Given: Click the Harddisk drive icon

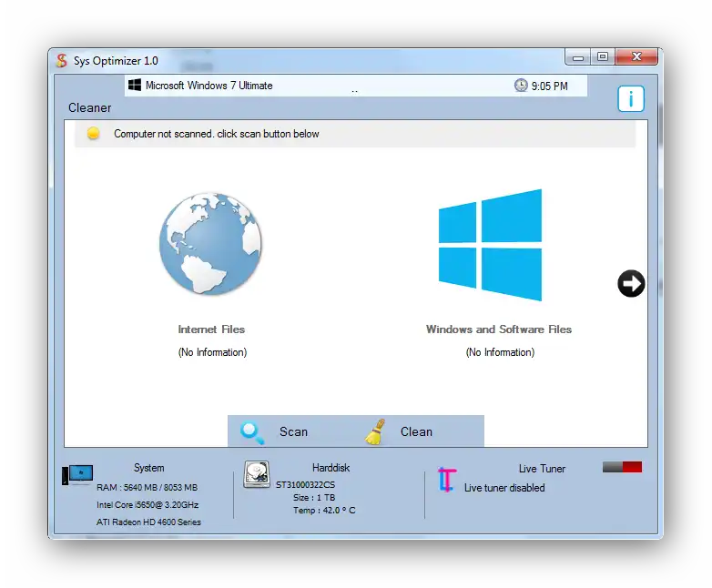Looking at the screenshot, I should [x=257, y=474].
